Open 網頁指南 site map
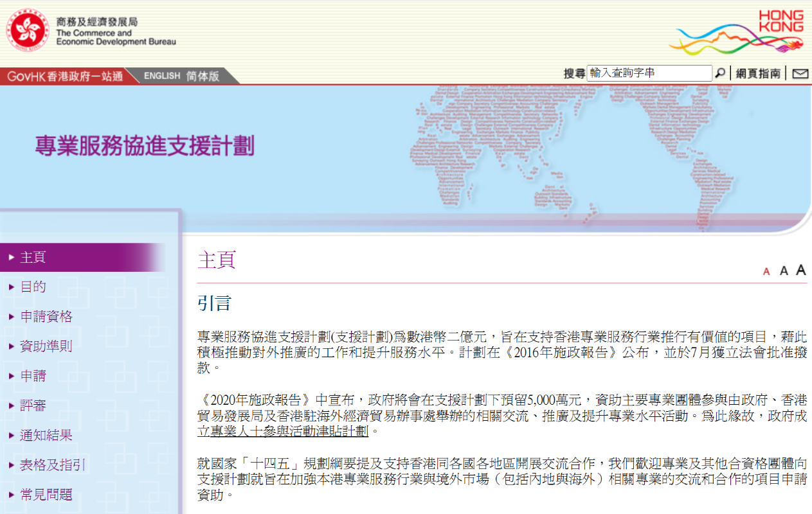Image resolution: width=812 pixels, height=514 pixels. click(x=758, y=73)
